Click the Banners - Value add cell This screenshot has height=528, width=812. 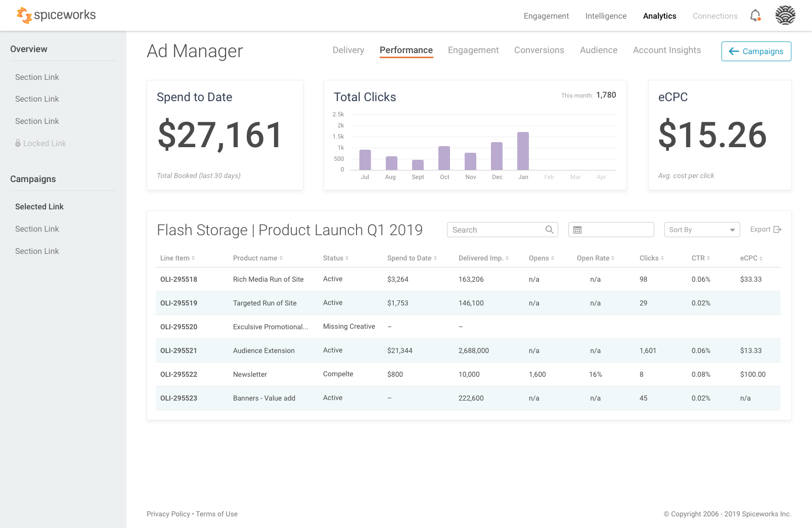(264, 398)
